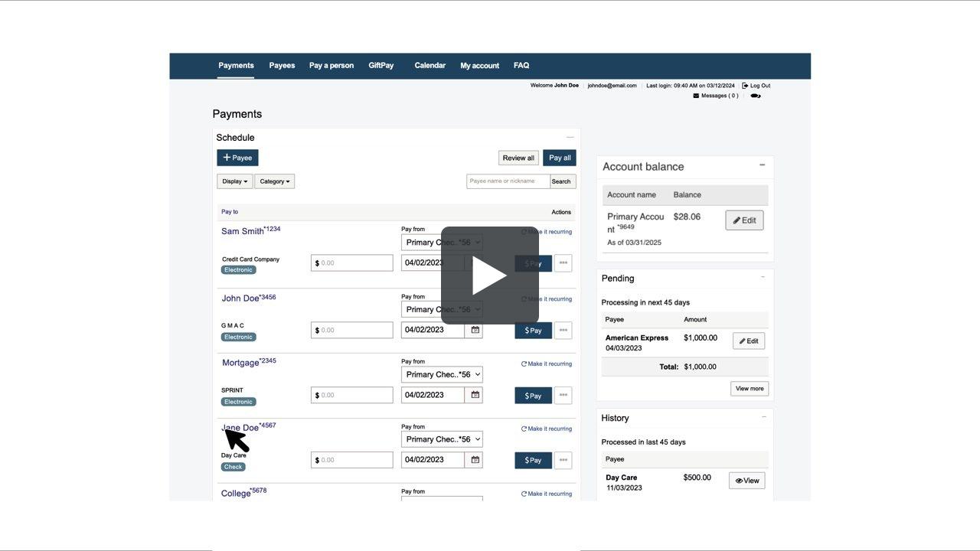Viewport: 980px width, 551px height.
Task: Open the calendar picker on the SPRINT date field
Action: click(475, 395)
